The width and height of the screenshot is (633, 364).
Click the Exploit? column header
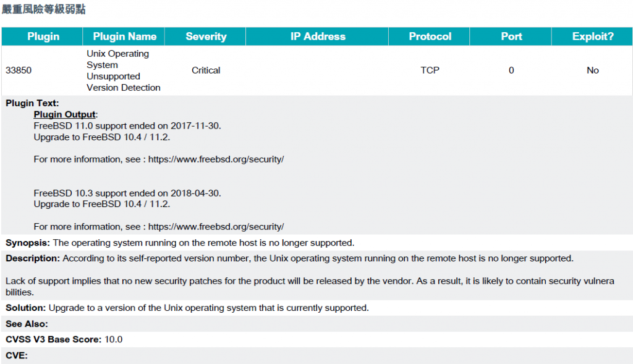click(593, 36)
